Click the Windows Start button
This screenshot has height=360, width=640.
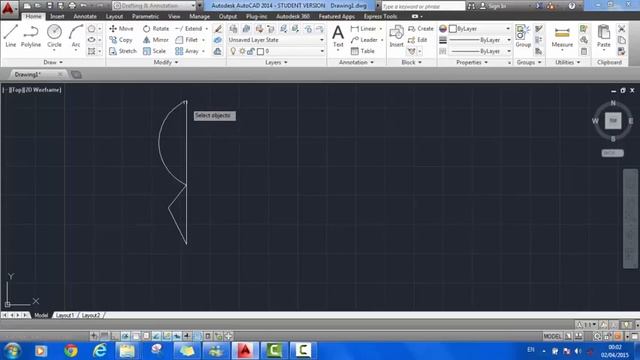click(x=12, y=351)
